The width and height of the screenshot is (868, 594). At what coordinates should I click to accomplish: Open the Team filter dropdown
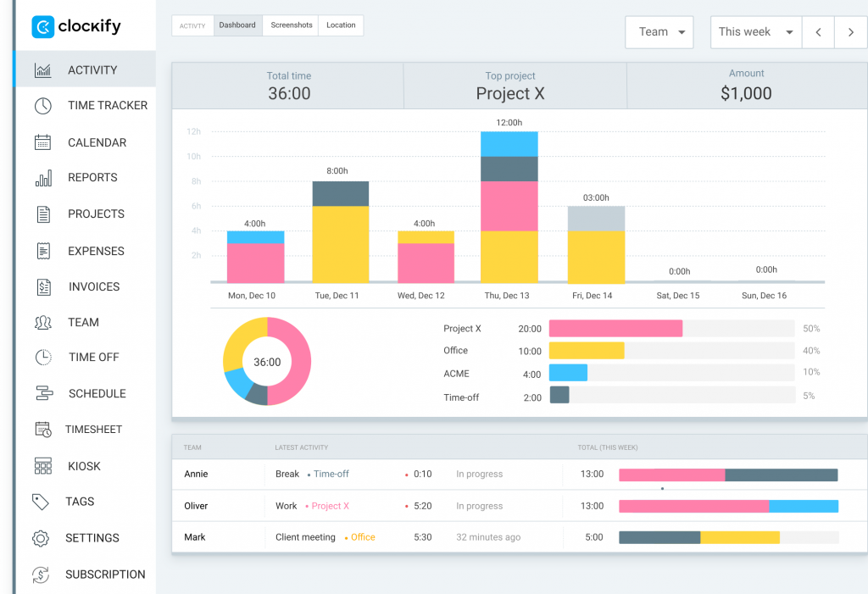coord(659,32)
